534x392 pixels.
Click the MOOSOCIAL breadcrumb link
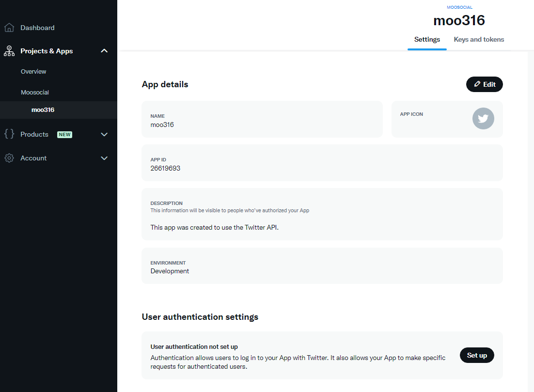459,7
